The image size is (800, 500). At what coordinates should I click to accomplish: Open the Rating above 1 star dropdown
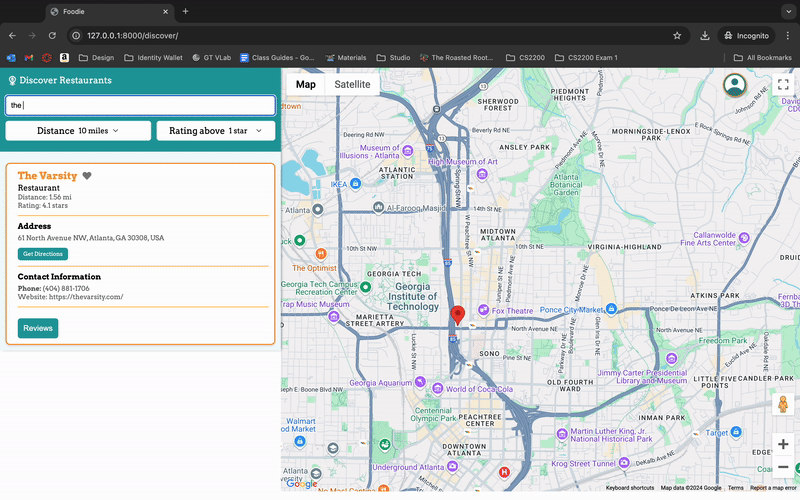click(x=216, y=131)
